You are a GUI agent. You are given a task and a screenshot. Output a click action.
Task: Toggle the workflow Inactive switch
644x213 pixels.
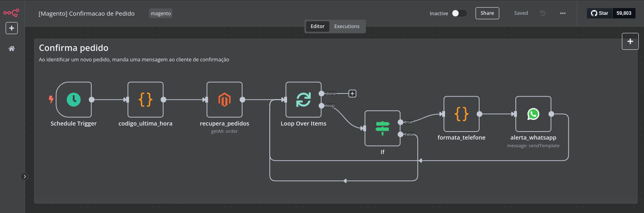coord(459,13)
